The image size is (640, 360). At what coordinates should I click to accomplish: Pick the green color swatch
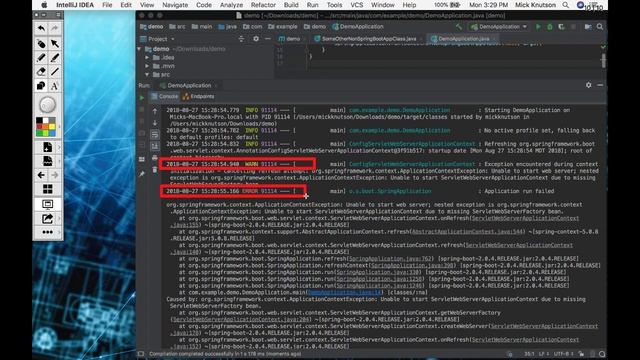click(39, 133)
